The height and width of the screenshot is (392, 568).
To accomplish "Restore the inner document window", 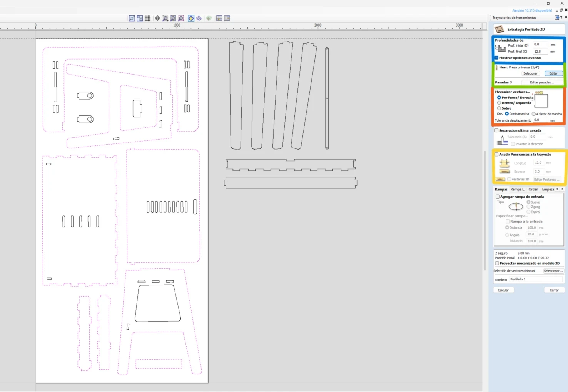I will 561,10.
